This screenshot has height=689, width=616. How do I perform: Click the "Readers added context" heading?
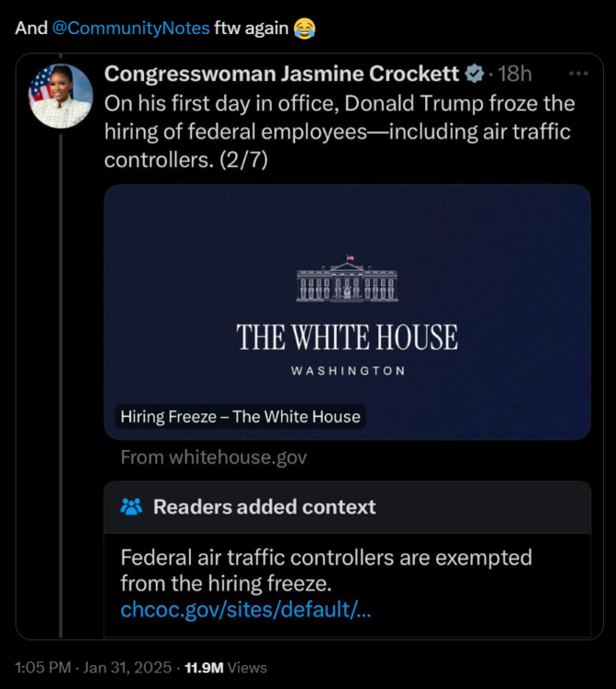[x=264, y=506]
